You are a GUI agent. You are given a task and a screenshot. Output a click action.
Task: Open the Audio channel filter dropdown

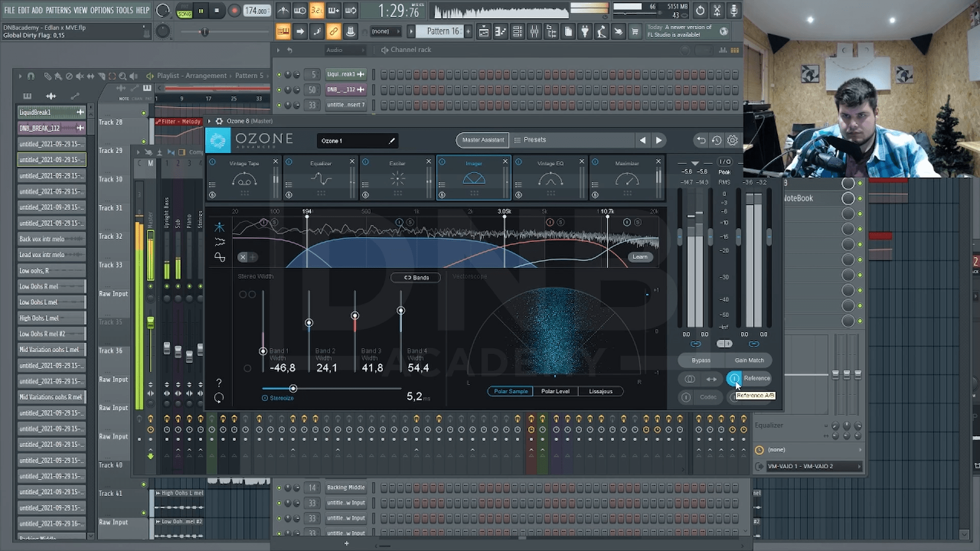tap(346, 50)
